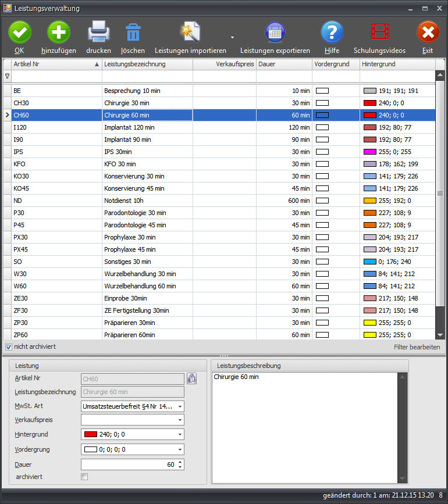This screenshot has height=504, width=448.
Task: Click the lock icon beside Artikel Nr
Action: pos(191,378)
